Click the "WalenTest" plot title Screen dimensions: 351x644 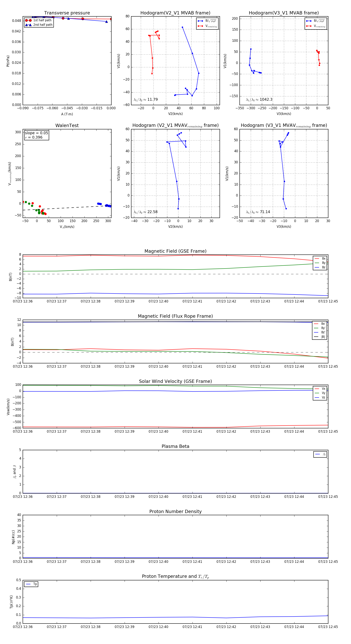[67, 125]
